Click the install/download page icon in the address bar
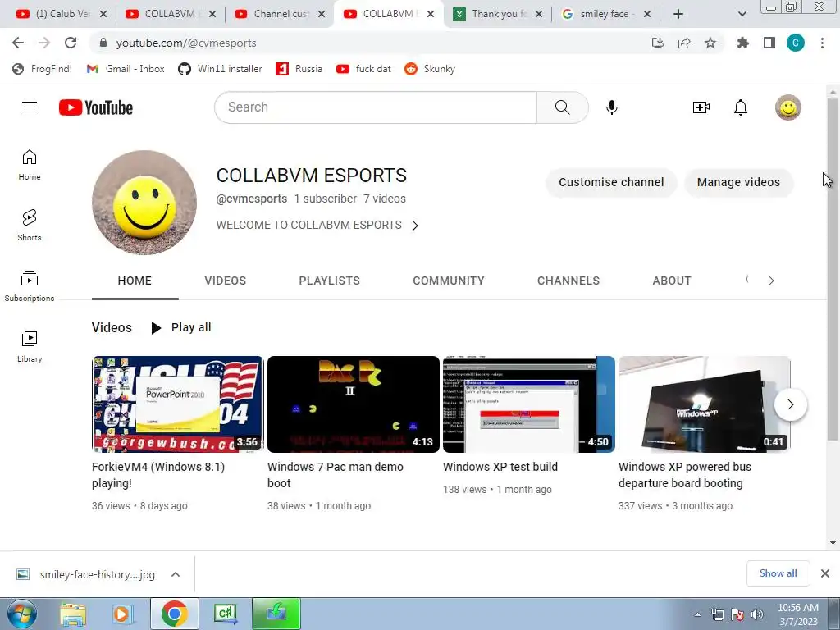The width and height of the screenshot is (840, 630). pyautogui.click(x=658, y=43)
